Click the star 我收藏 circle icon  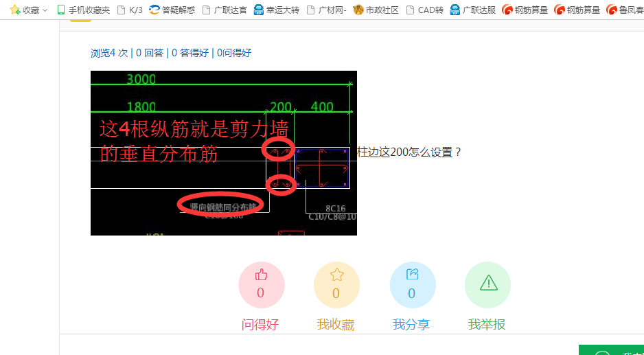pyautogui.click(x=337, y=285)
